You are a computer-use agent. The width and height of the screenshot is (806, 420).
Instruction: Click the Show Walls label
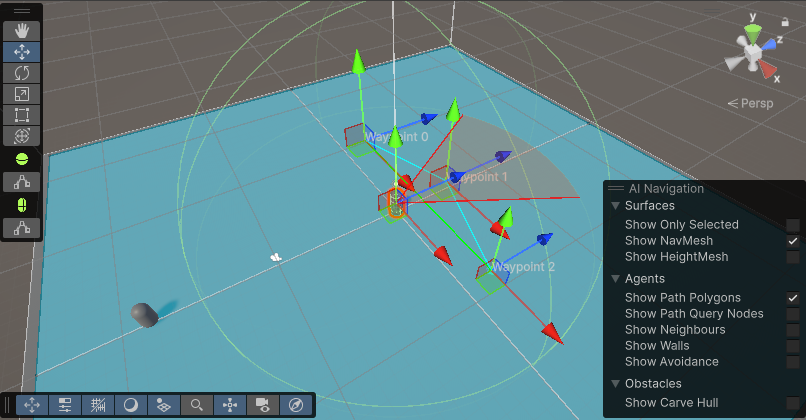click(x=657, y=345)
